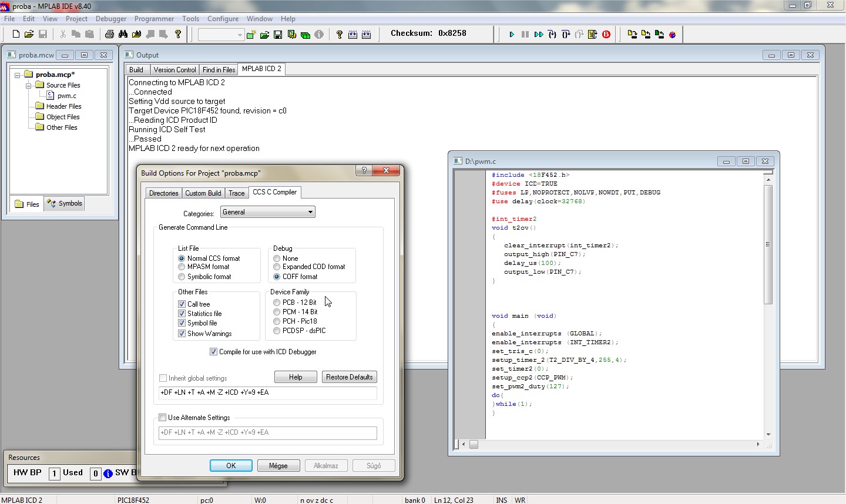Set Debug to None

(x=277, y=258)
